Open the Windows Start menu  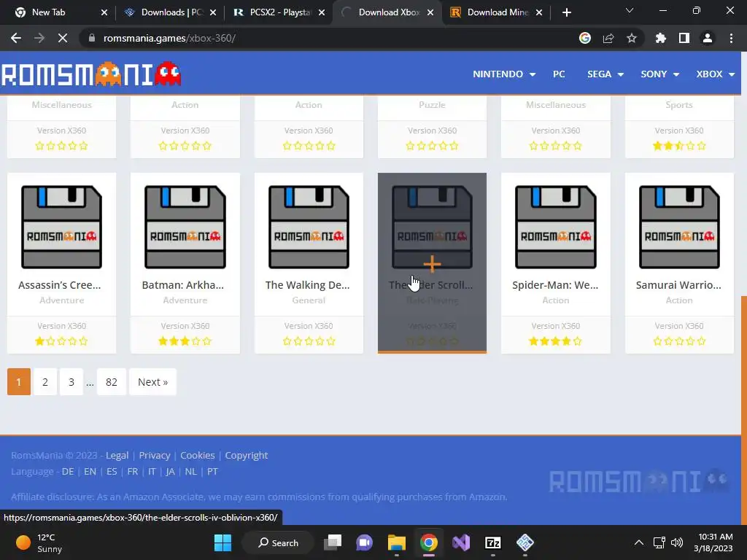point(222,542)
